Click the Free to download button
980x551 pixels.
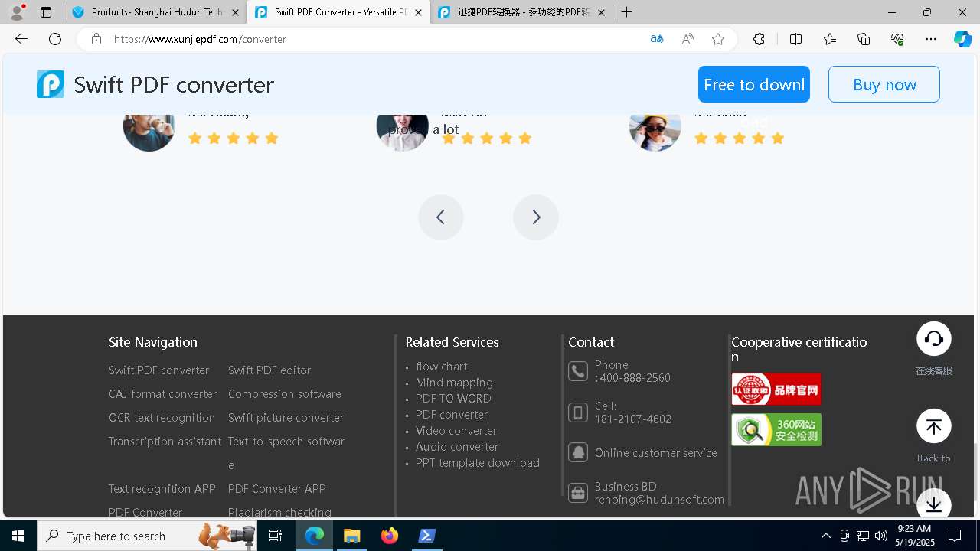point(754,84)
